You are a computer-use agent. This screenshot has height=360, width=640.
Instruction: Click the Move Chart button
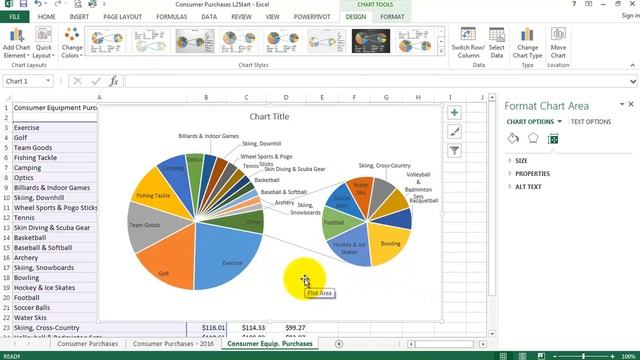(x=558, y=43)
